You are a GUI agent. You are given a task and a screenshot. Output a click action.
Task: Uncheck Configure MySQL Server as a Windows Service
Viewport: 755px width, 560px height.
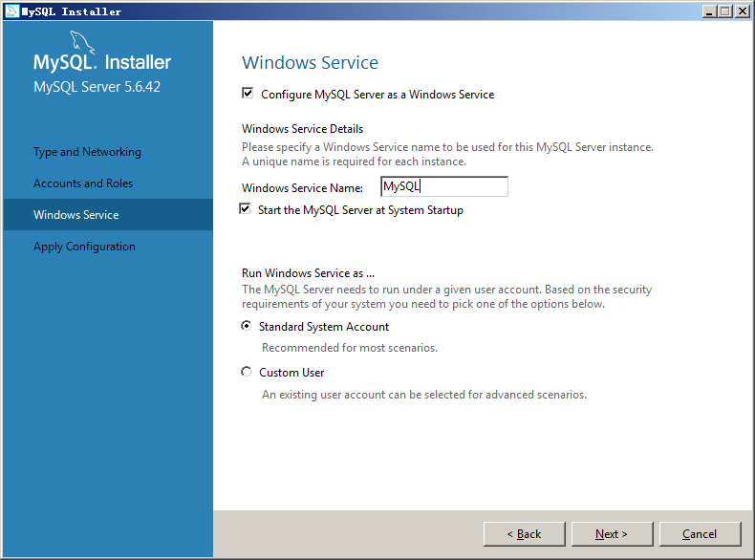(x=248, y=94)
